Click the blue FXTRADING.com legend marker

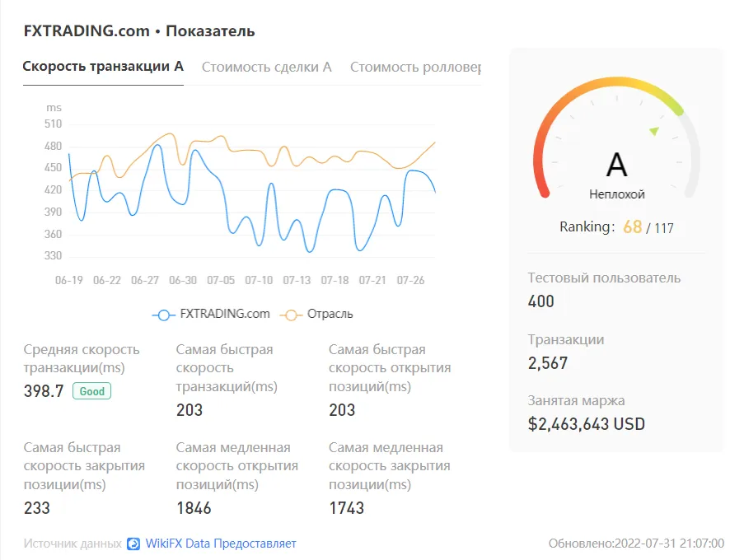163,315
